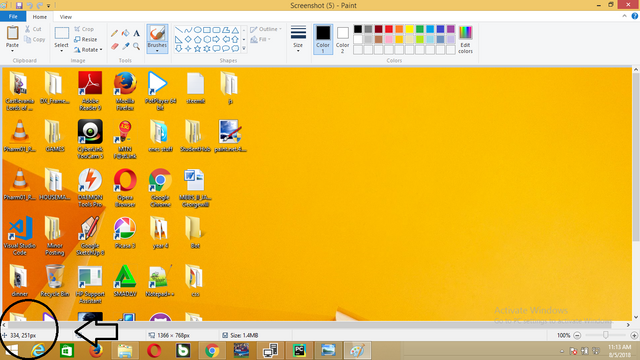Click the zoom out minus button

pos(577,335)
